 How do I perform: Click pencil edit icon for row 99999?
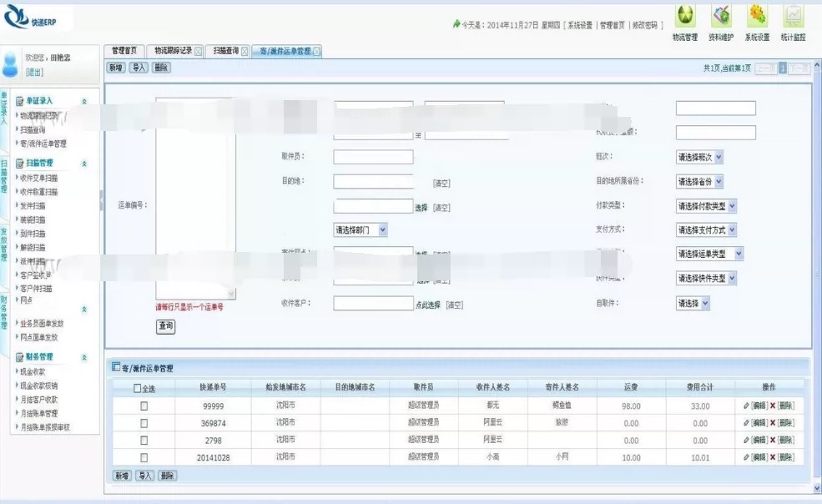point(746,406)
